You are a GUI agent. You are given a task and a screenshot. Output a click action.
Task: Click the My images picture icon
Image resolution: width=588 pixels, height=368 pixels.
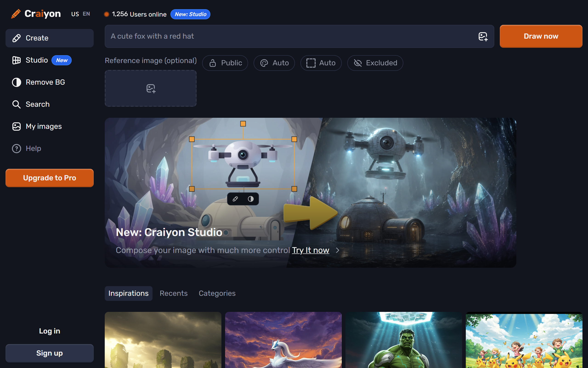[x=17, y=126]
